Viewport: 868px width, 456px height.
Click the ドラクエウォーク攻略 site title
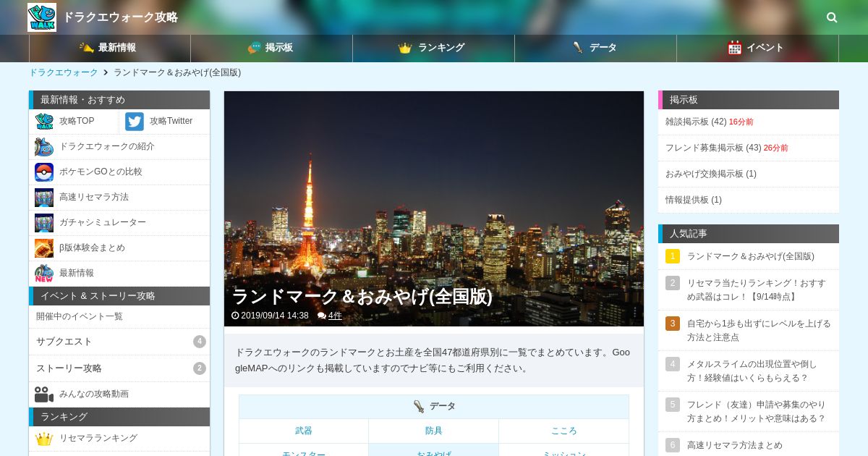click(120, 17)
